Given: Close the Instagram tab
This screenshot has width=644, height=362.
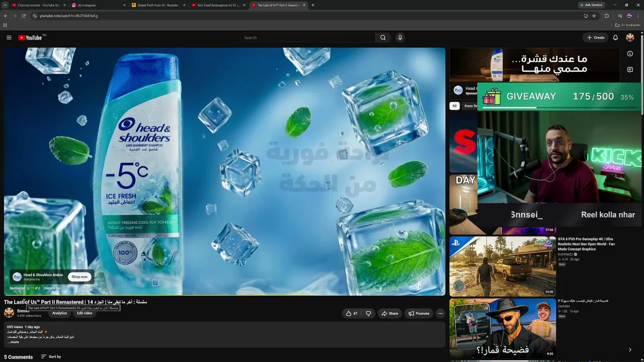Looking at the screenshot, I should tap(124, 5).
